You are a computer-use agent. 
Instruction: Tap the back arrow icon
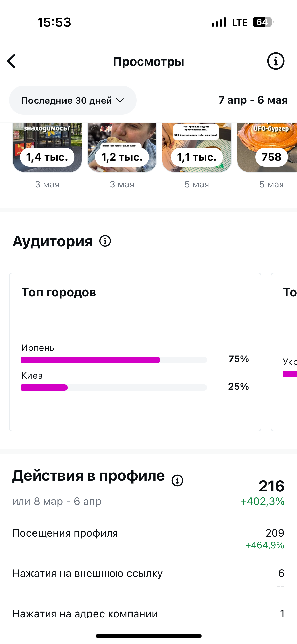pos(12,61)
